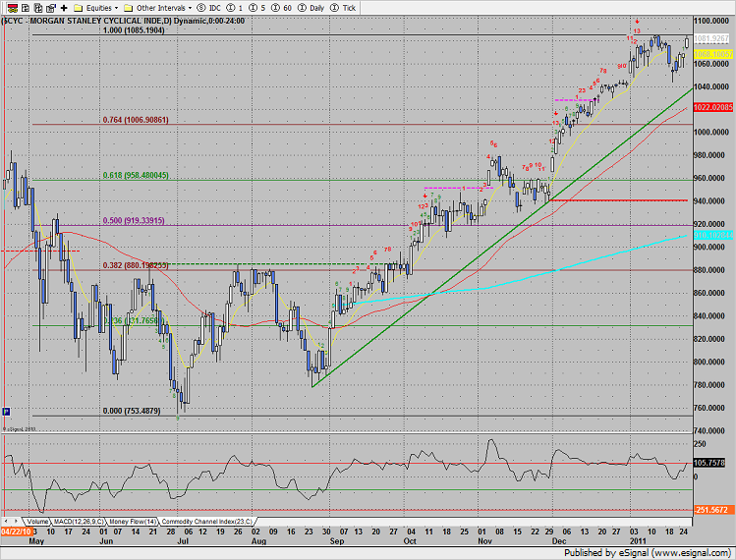
Task: Click the third toolbar icon, left of the properties icon
Action: (38, 8)
